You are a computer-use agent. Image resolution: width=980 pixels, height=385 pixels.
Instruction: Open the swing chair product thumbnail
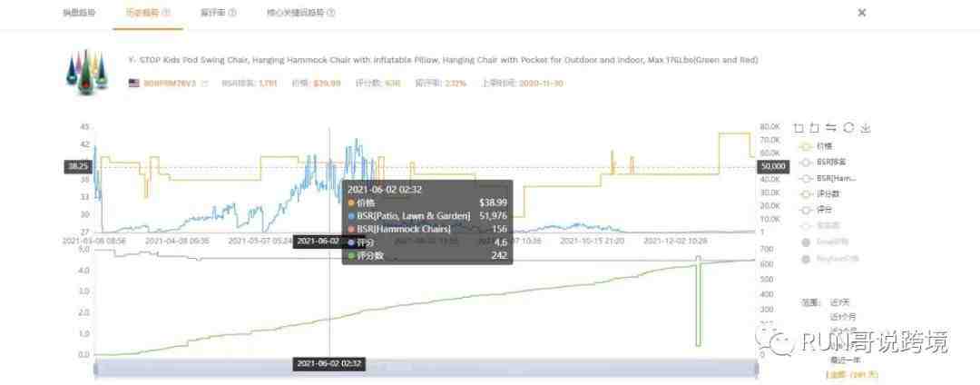87,72
